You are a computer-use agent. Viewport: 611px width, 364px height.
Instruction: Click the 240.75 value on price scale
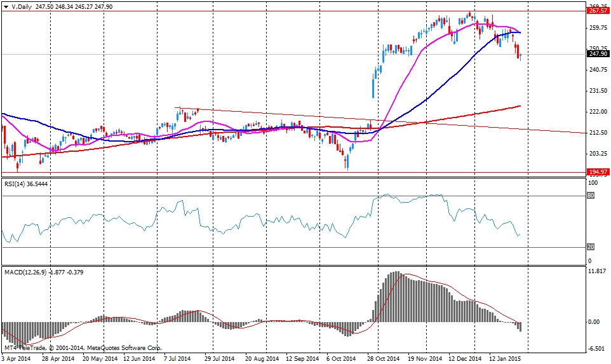click(598, 70)
